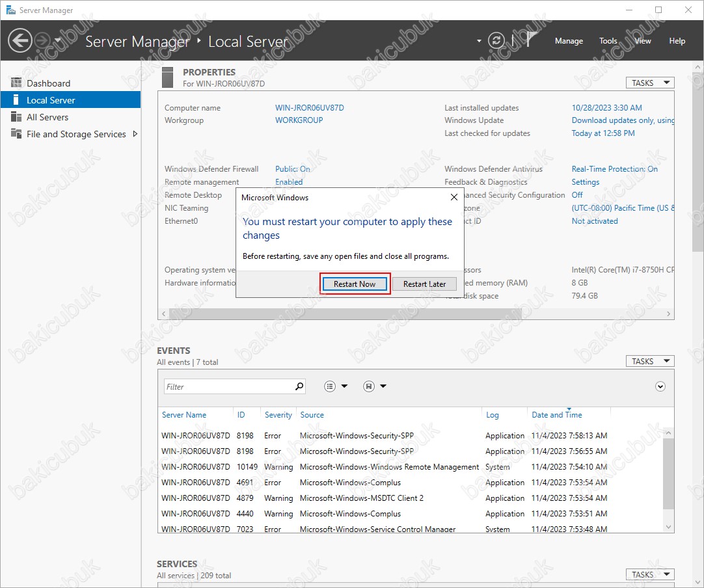704x588 pixels.
Task: Open the View menu
Action: pos(642,41)
